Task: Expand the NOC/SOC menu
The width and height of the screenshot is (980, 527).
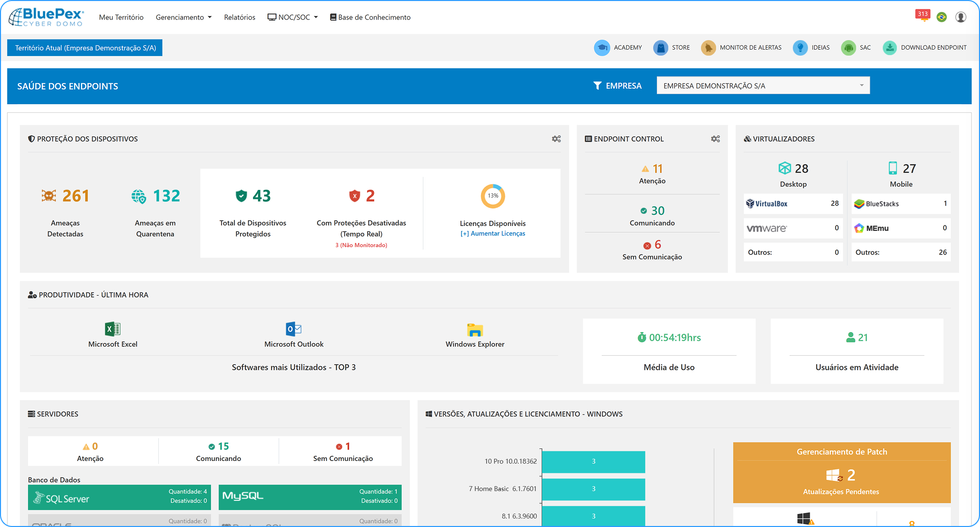Action: [293, 17]
